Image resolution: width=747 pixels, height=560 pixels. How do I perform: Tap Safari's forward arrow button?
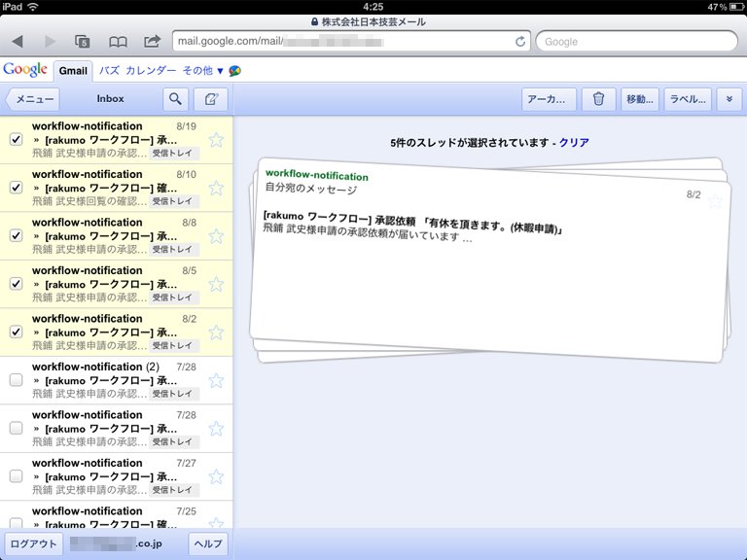pyautogui.click(x=50, y=42)
